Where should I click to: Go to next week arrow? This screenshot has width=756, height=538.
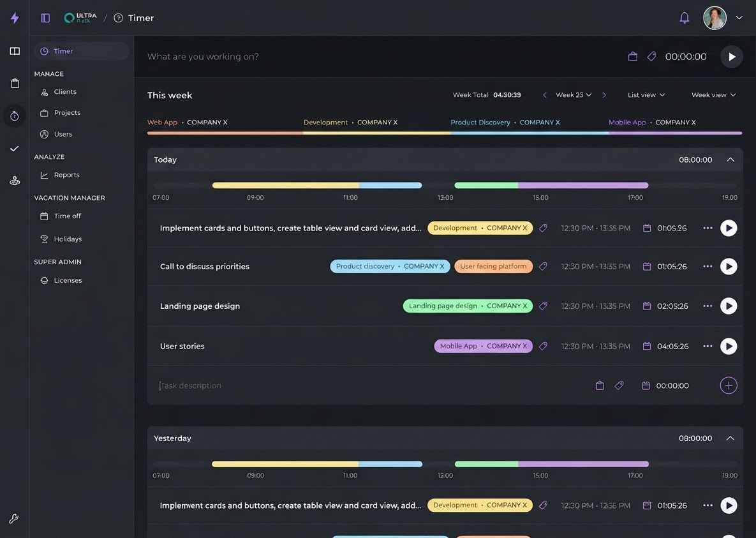(x=604, y=95)
